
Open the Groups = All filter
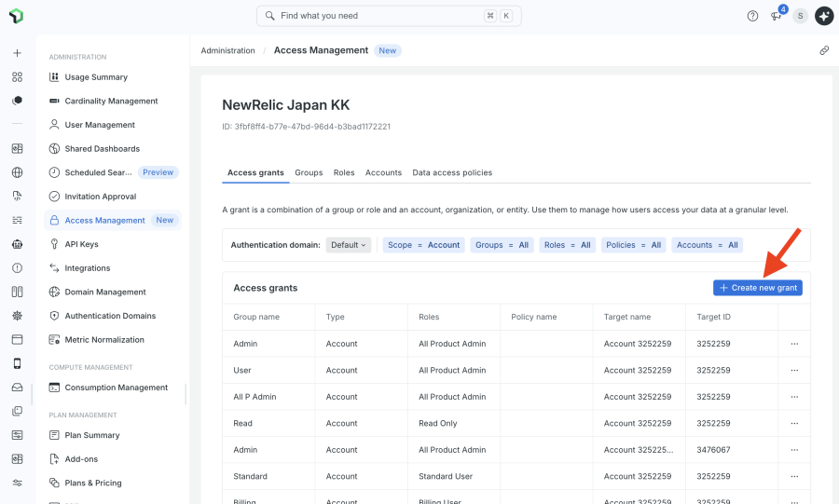click(x=502, y=245)
